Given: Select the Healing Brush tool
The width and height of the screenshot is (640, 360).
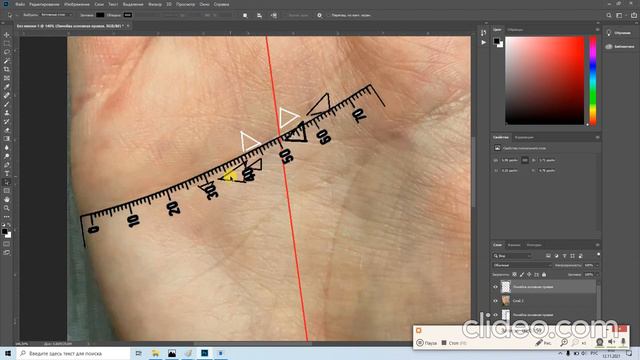Looking at the screenshot, I should point(7,96).
